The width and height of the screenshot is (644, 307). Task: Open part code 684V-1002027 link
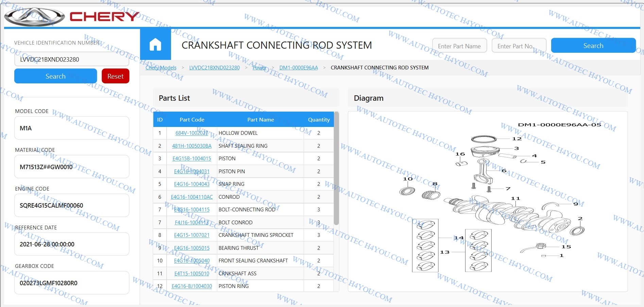point(192,133)
